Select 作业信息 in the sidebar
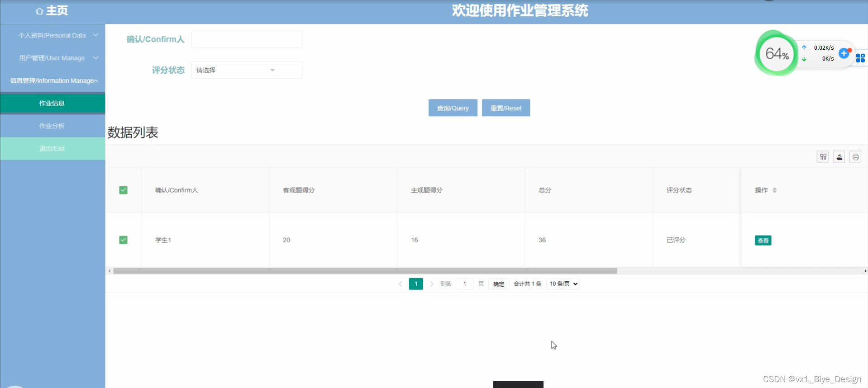The width and height of the screenshot is (868, 388). click(x=52, y=103)
